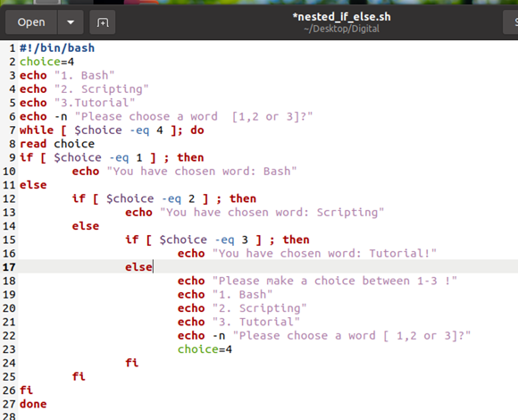Click 'read choice' on line 8
The width and height of the screenshot is (518, 420).
pos(57,144)
